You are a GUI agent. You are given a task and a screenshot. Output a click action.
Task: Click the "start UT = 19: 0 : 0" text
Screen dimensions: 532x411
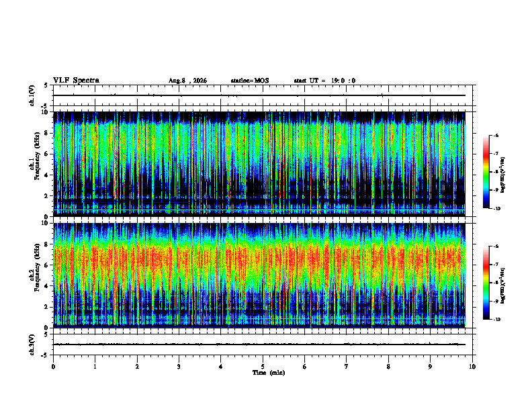[x=324, y=81]
